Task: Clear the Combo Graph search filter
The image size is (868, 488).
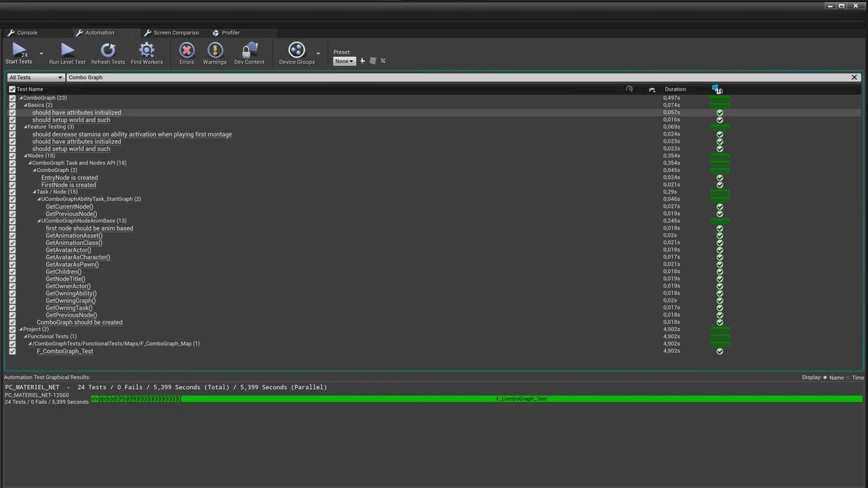Action: pos(854,77)
